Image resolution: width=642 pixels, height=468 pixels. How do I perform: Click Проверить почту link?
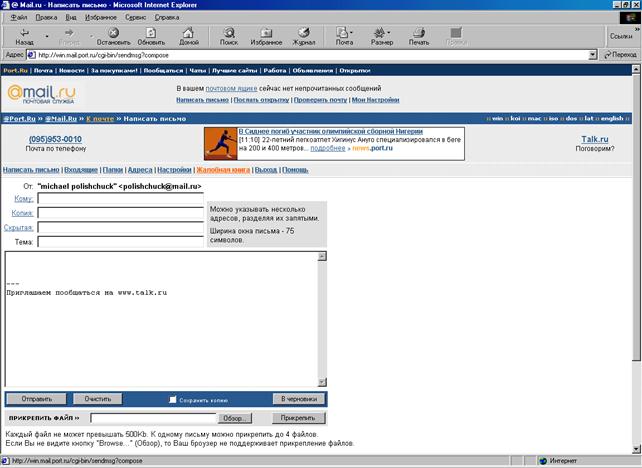[320, 99]
